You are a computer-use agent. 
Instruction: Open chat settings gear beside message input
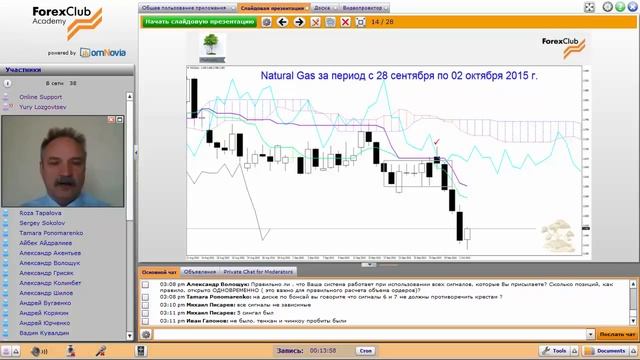click(146, 335)
